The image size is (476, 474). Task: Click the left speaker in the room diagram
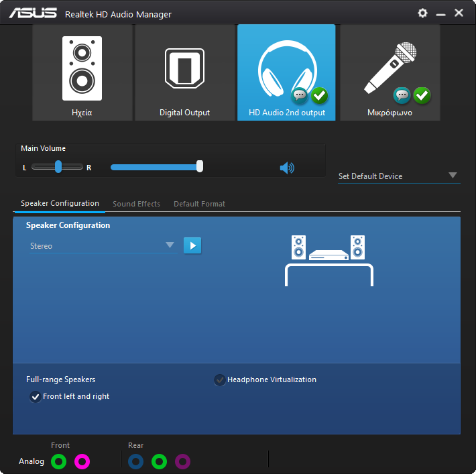[298, 247]
